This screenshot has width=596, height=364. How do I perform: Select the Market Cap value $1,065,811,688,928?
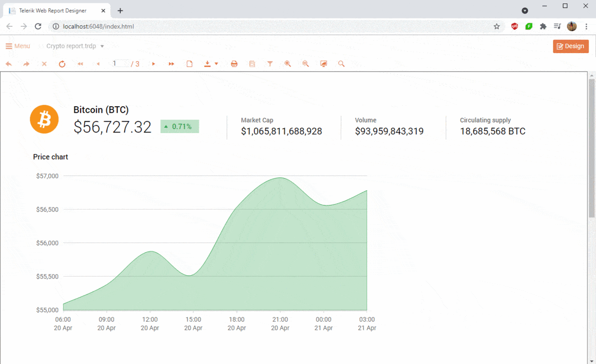coord(282,132)
